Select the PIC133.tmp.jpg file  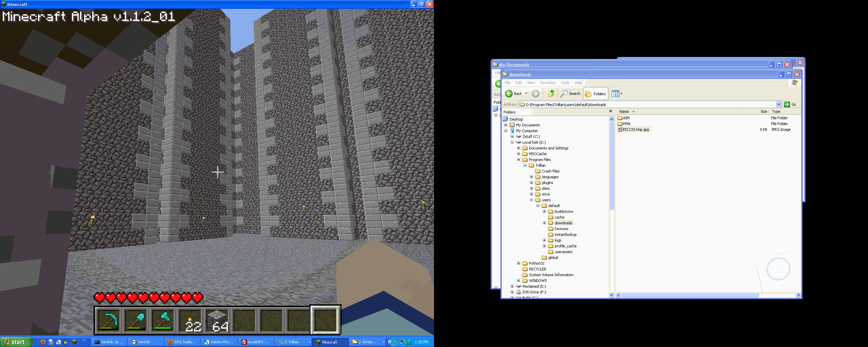633,129
